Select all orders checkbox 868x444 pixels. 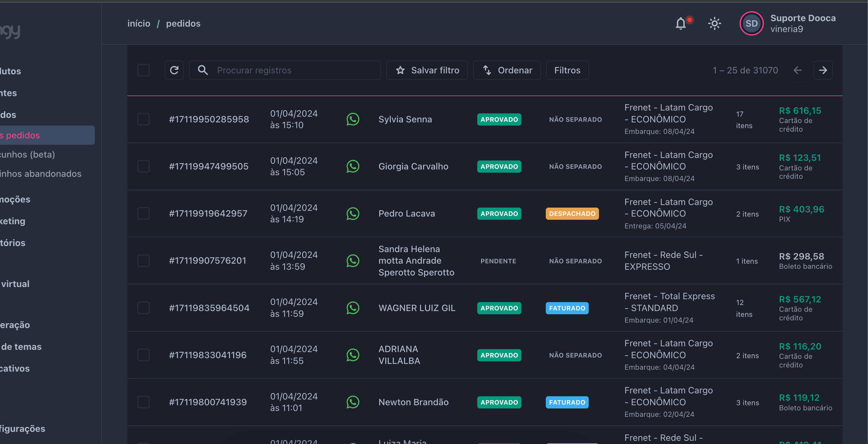pyautogui.click(x=143, y=70)
